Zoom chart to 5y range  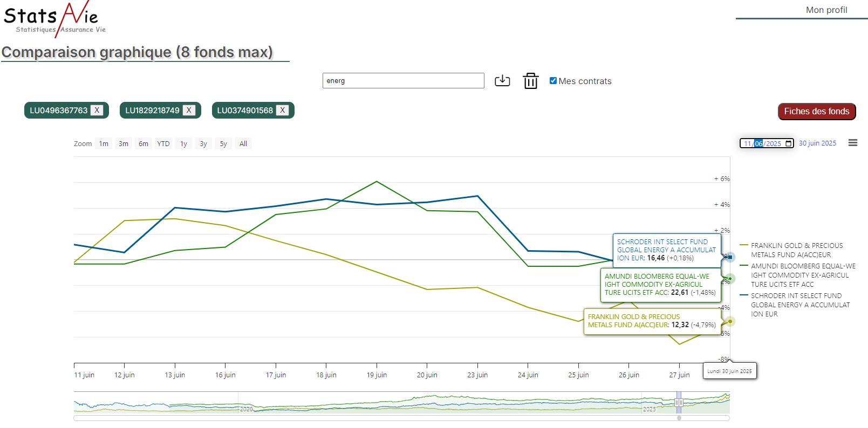[x=223, y=144]
